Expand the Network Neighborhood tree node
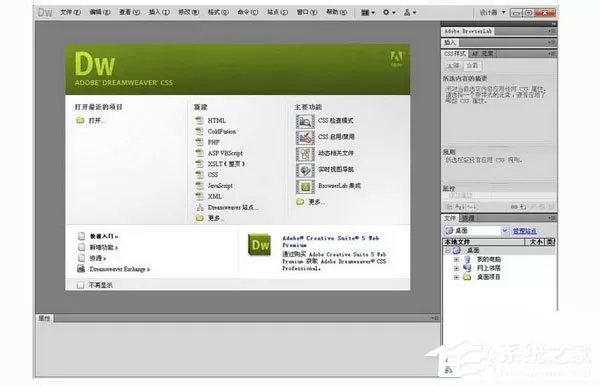600x386 pixels. pos(456,268)
